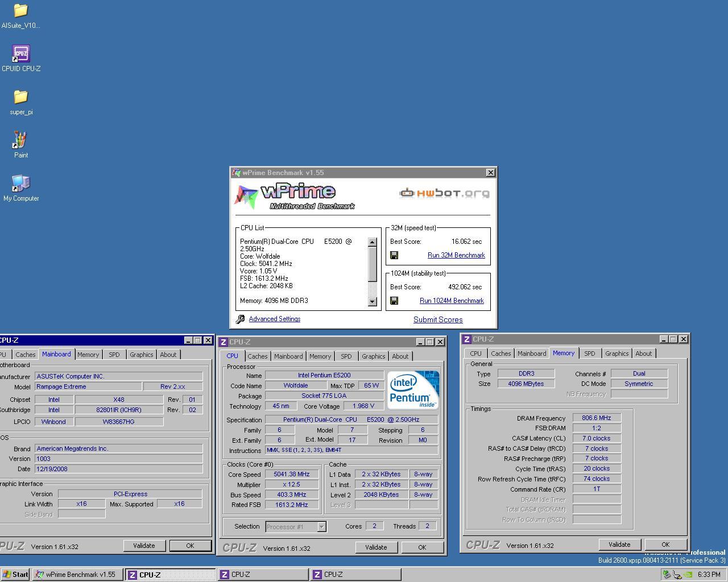The width and height of the screenshot is (728, 582).
Task: Click the CPU List scrollbar thumb
Action: pyautogui.click(x=373, y=264)
